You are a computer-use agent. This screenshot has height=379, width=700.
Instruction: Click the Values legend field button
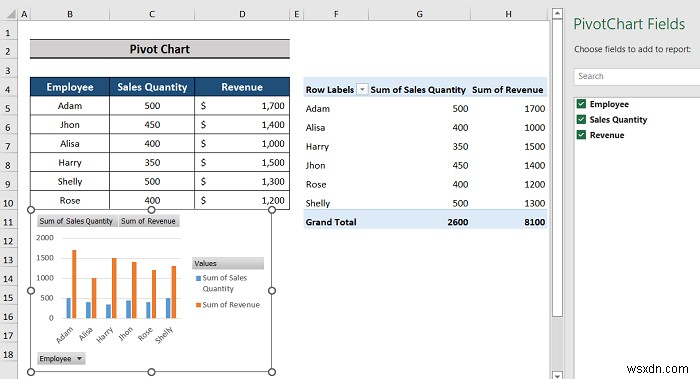228,263
